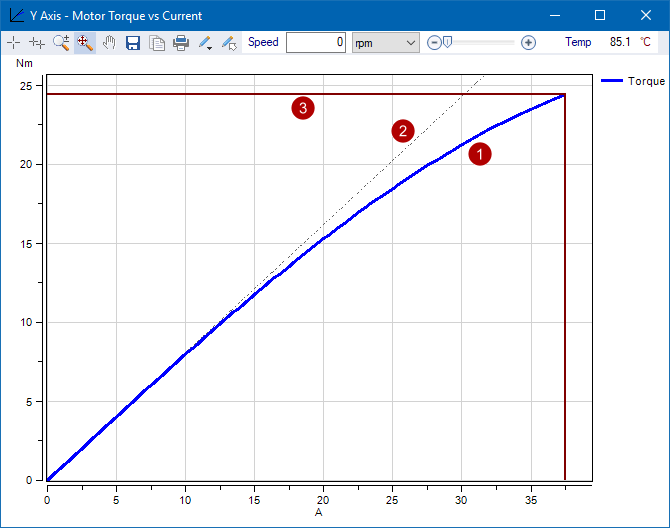Select the double crosshair measurement tool
The image size is (670, 528).
pos(37,42)
